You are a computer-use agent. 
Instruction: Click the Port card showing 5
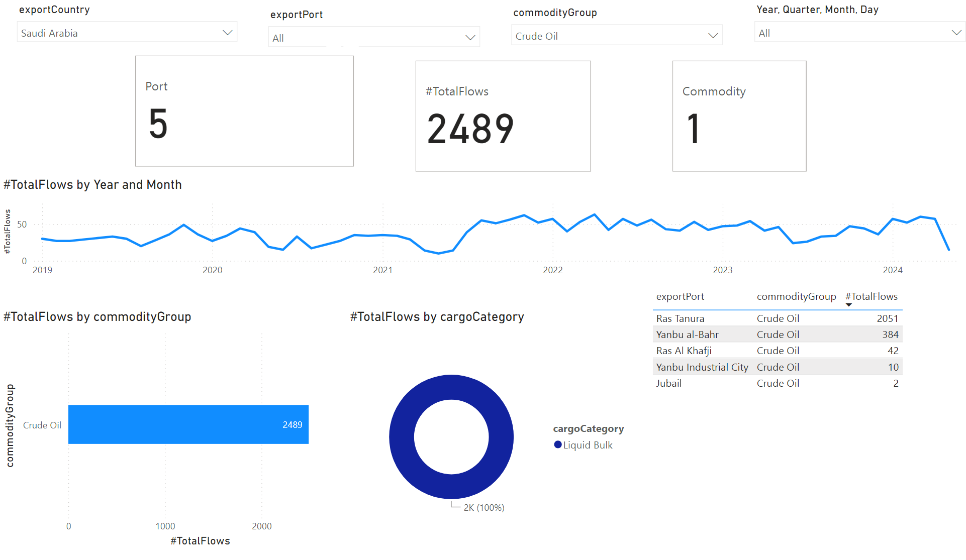click(244, 111)
